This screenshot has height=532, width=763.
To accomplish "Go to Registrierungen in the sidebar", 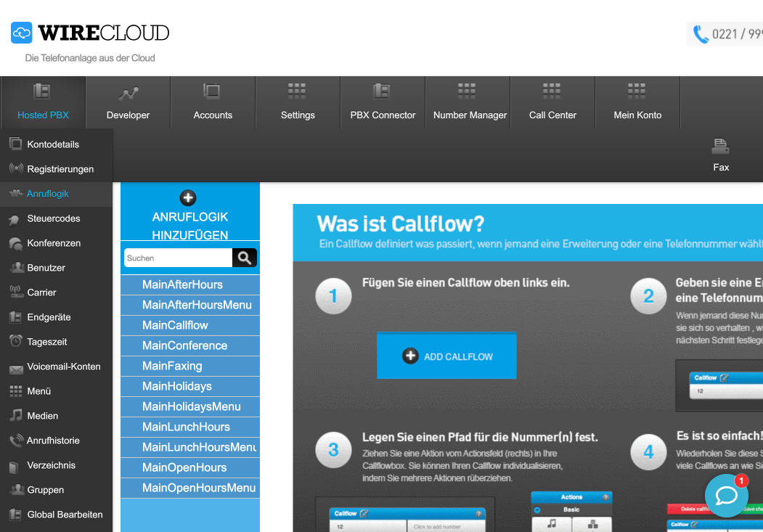I will (x=60, y=169).
